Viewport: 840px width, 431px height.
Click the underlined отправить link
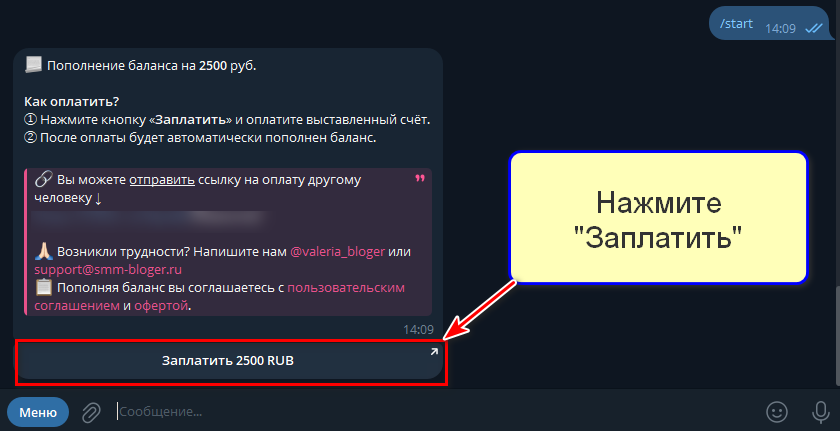coord(162,180)
